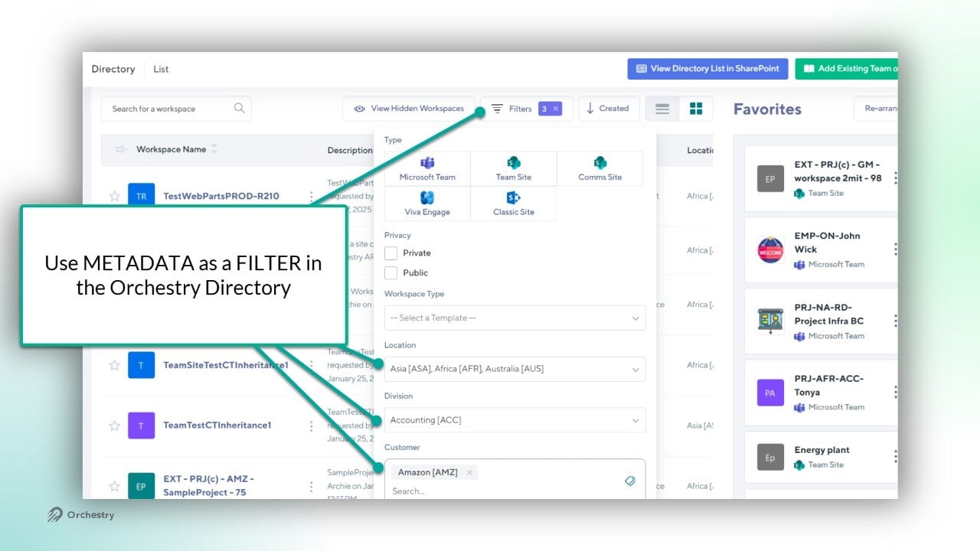The width and height of the screenshot is (980, 551).
Task: Toggle favorite star for TeamTestCTInheritance1
Action: pos(115,425)
